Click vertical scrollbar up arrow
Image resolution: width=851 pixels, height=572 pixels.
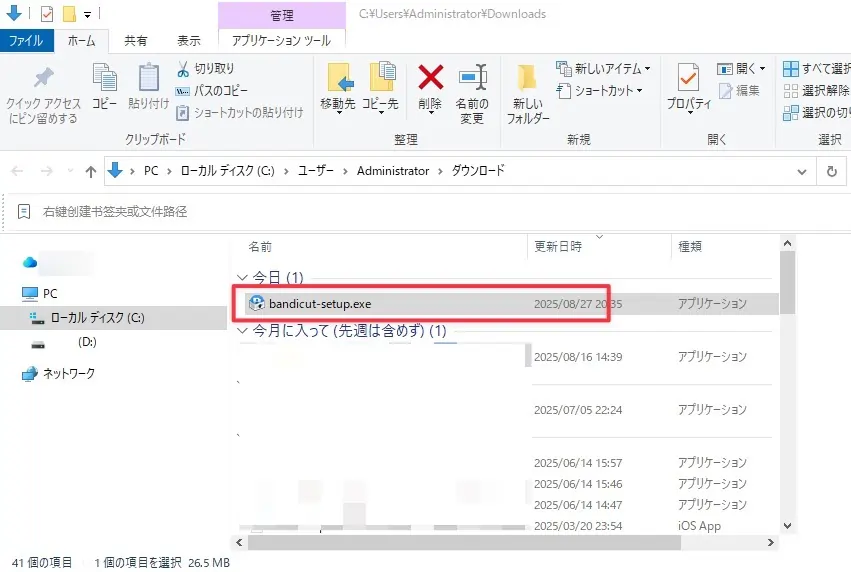pos(788,244)
